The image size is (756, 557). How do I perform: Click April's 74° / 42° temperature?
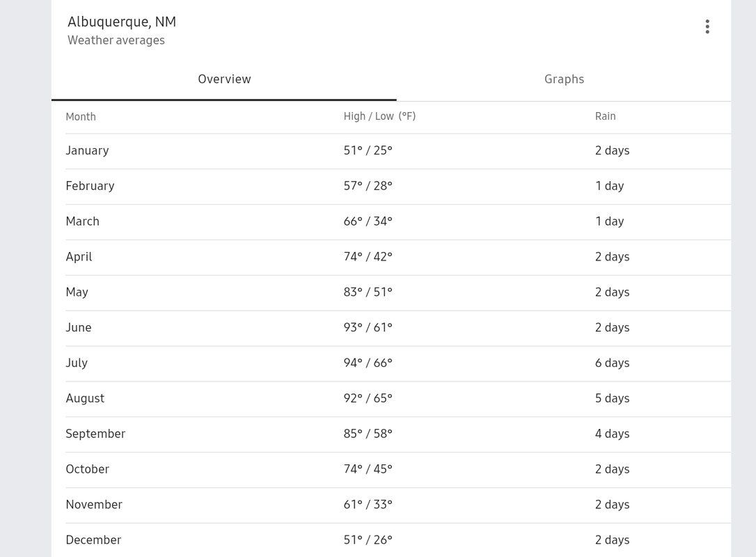point(368,257)
